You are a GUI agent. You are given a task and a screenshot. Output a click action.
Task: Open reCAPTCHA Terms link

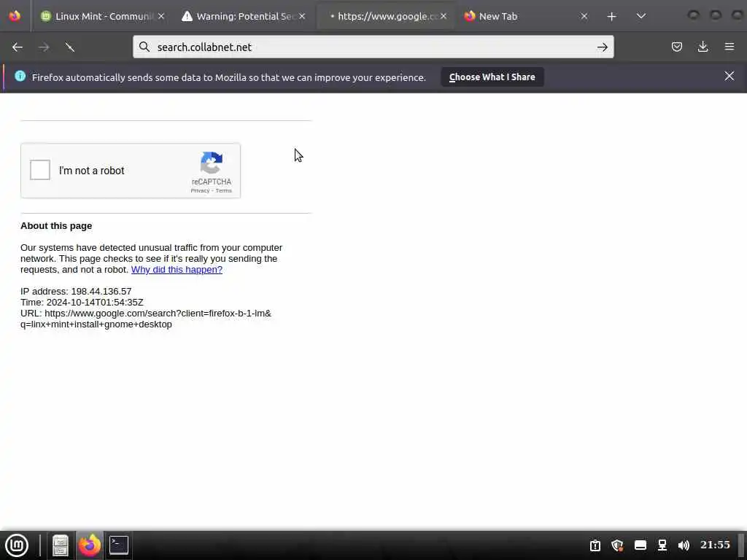tap(223, 190)
